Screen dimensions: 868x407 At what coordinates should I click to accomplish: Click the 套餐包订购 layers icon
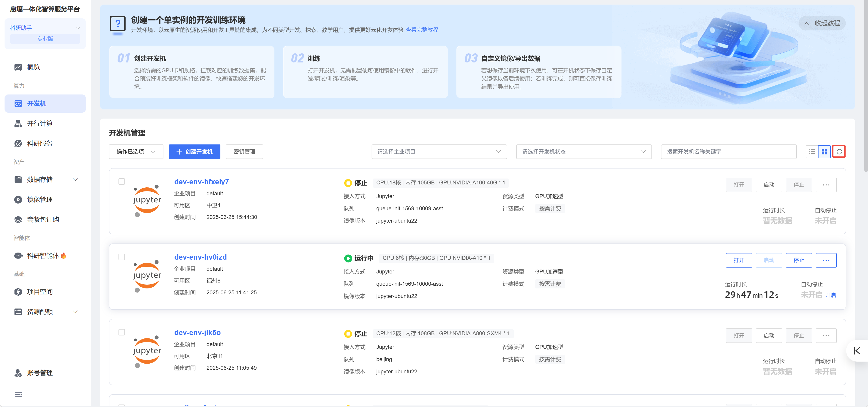point(18,220)
